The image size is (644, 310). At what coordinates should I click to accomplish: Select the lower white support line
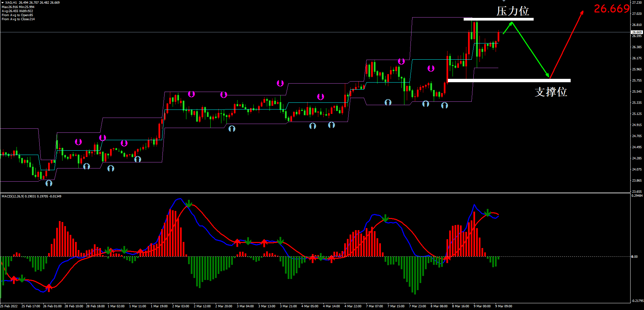pyautogui.click(x=509, y=81)
